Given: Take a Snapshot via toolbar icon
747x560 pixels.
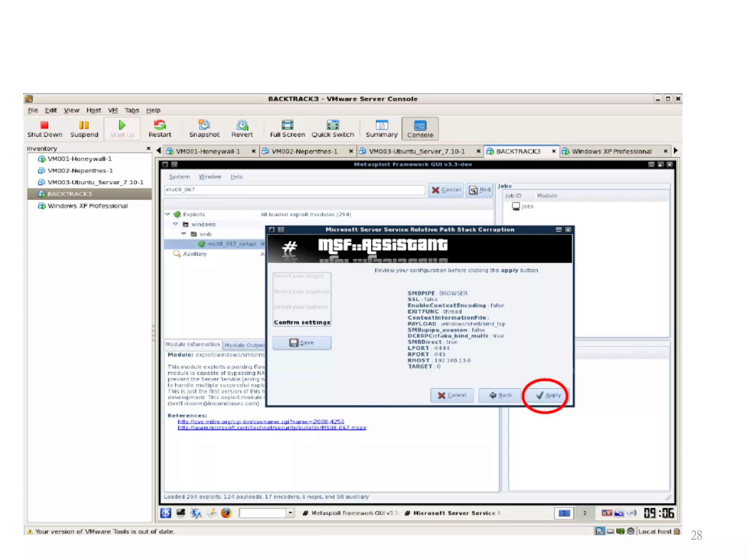Looking at the screenshot, I should point(204,126).
